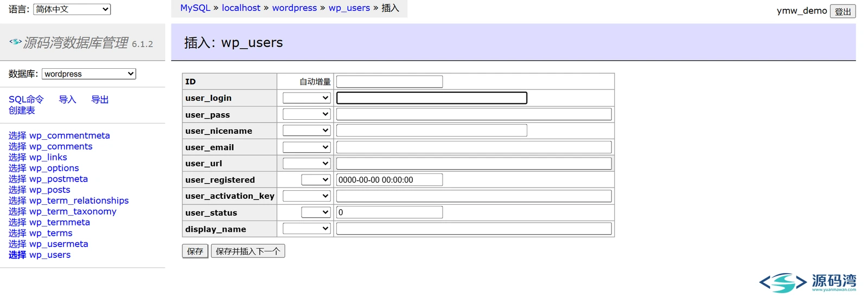Open the wp_usermeta table link

pos(59,244)
